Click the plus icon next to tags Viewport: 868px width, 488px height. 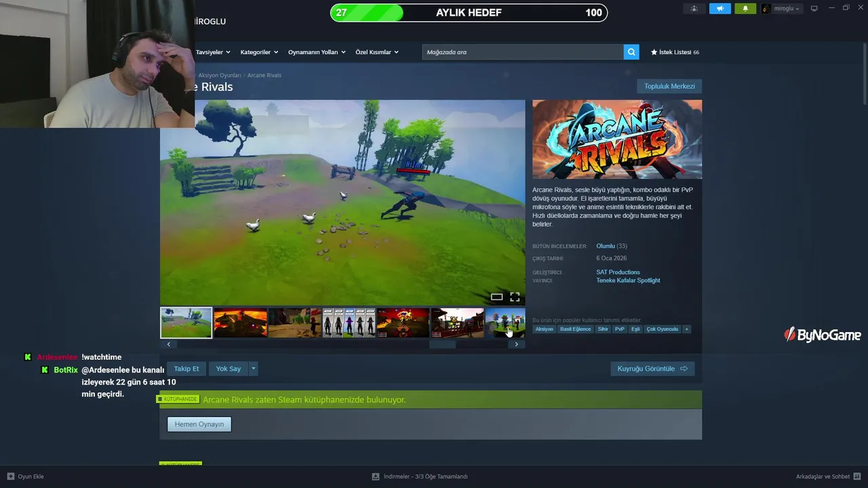686,329
